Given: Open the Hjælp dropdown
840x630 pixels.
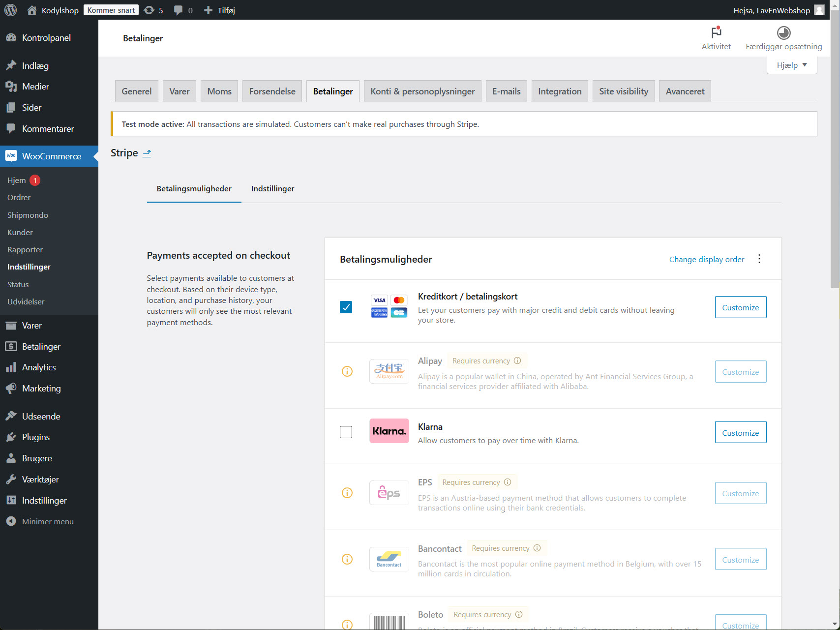Looking at the screenshot, I should click(x=791, y=64).
